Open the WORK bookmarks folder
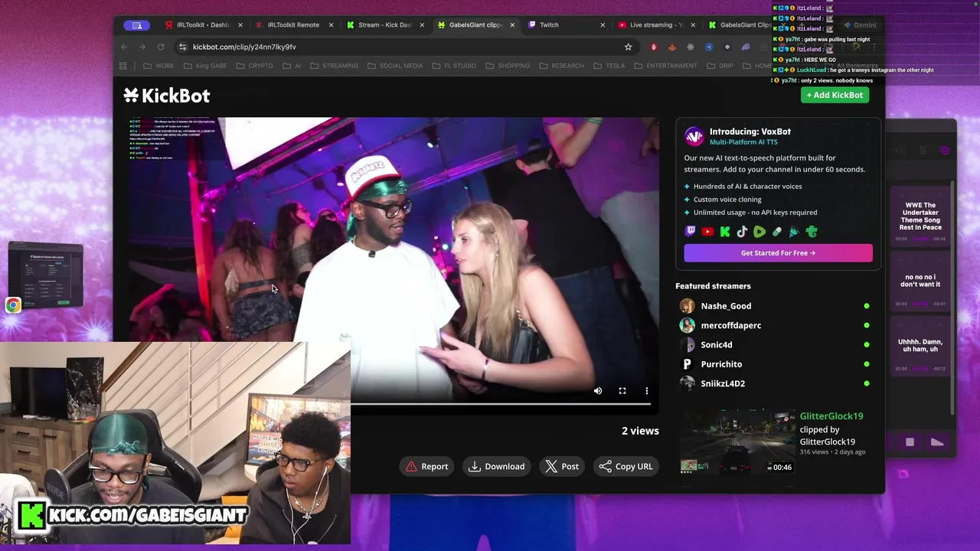The width and height of the screenshot is (980, 551). [x=158, y=66]
